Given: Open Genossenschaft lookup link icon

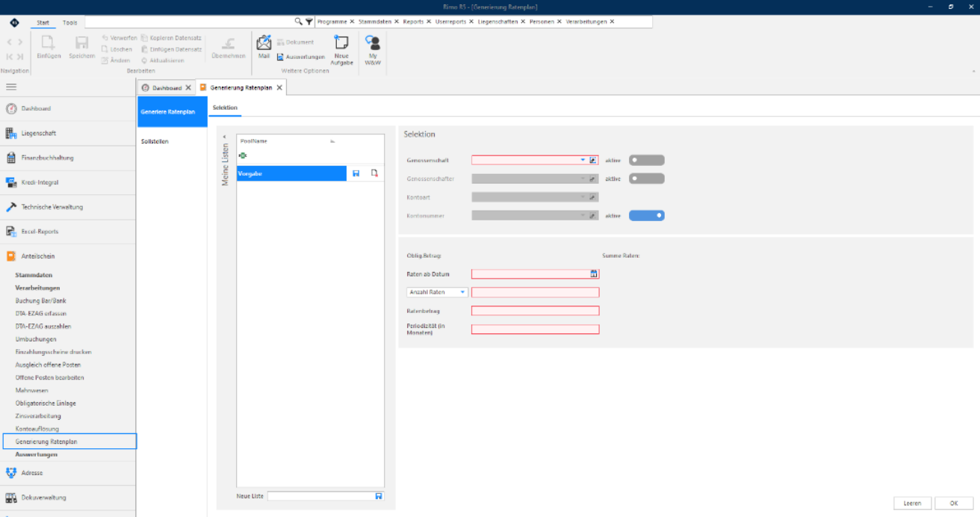Looking at the screenshot, I should click(593, 160).
